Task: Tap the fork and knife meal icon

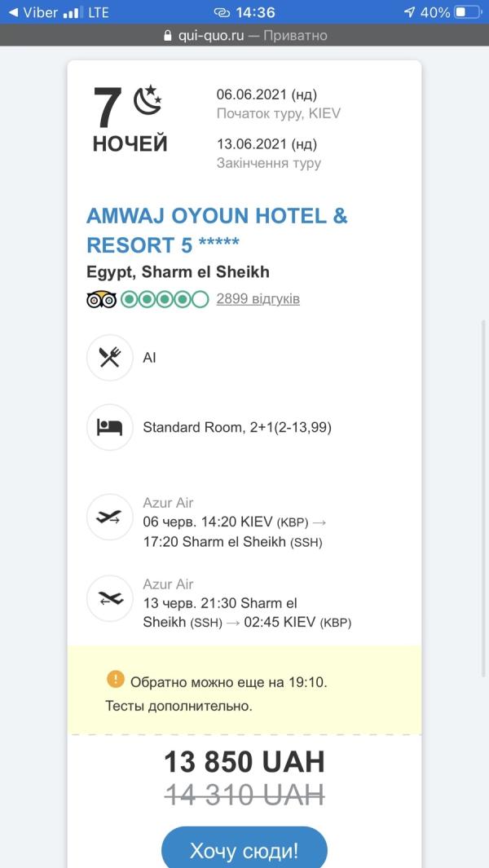Action: click(x=110, y=358)
